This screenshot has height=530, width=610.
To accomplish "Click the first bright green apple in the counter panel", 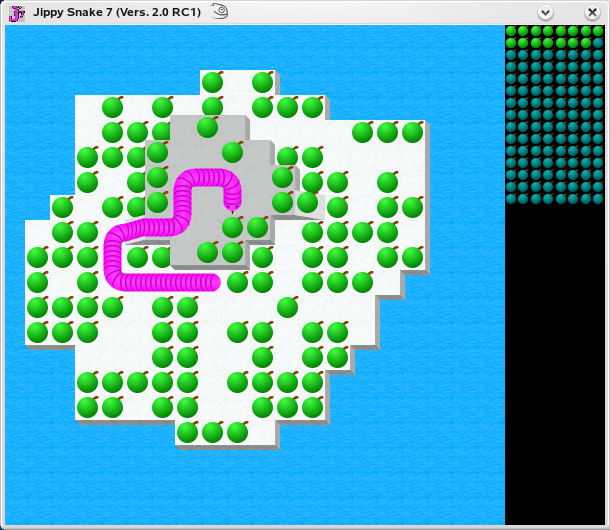I will [511, 31].
